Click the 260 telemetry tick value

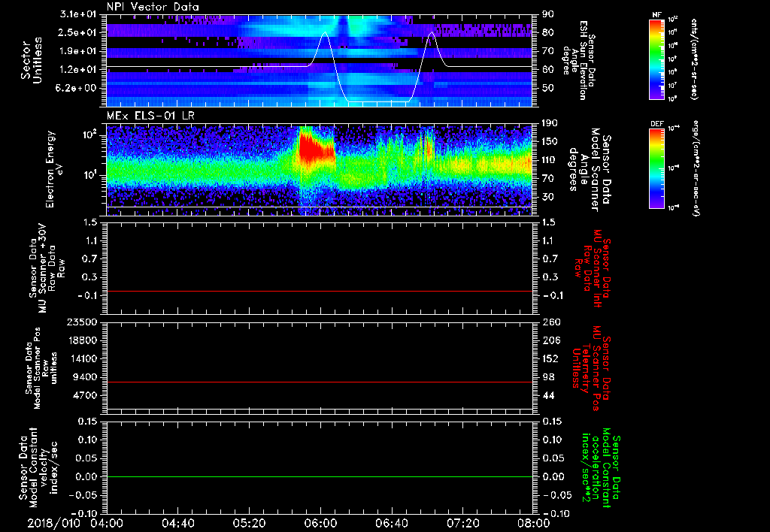pyautogui.click(x=551, y=322)
